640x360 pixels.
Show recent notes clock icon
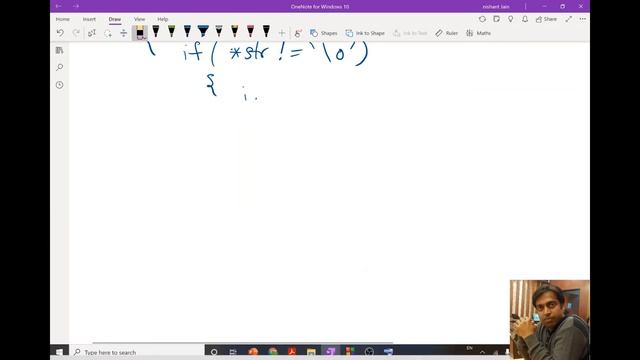(x=60, y=85)
